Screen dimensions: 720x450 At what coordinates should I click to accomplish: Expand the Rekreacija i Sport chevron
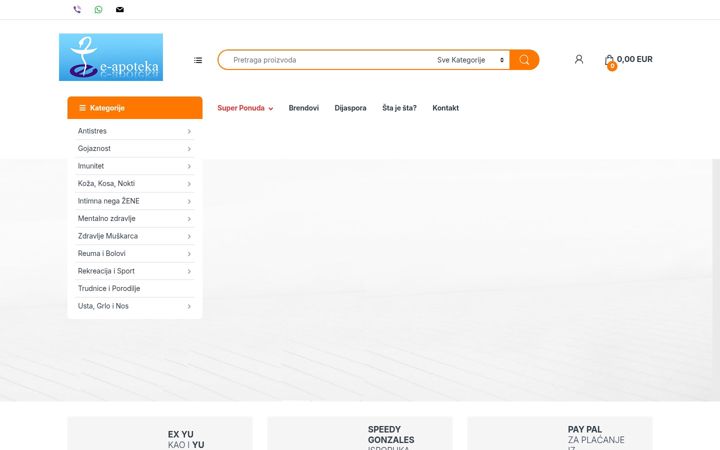(189, 271)
